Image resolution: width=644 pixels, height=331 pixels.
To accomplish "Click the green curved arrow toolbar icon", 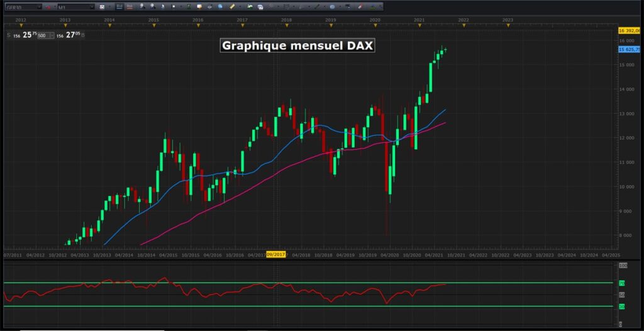I will point(250,7).
